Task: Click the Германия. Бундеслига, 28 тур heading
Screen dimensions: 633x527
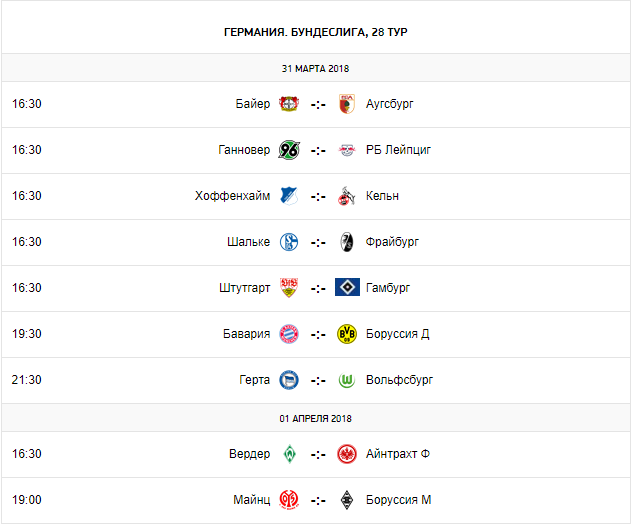Action: pos(316,32)
